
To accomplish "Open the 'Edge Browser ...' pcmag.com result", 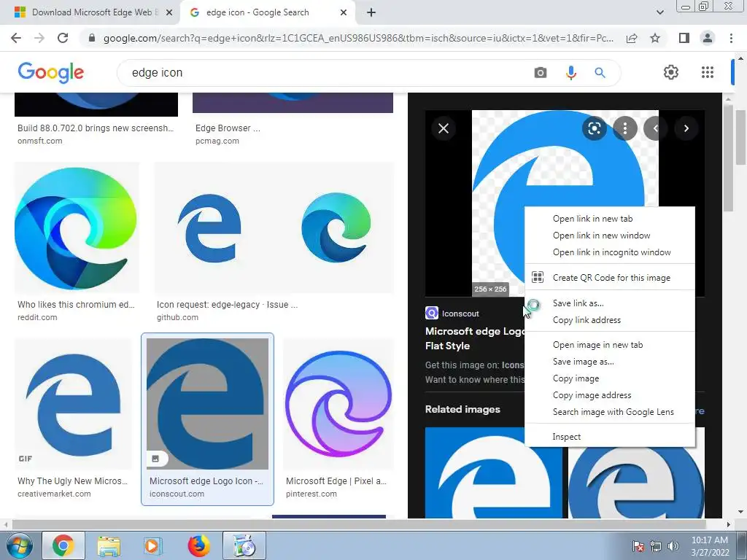I will [x=228, y=128].
